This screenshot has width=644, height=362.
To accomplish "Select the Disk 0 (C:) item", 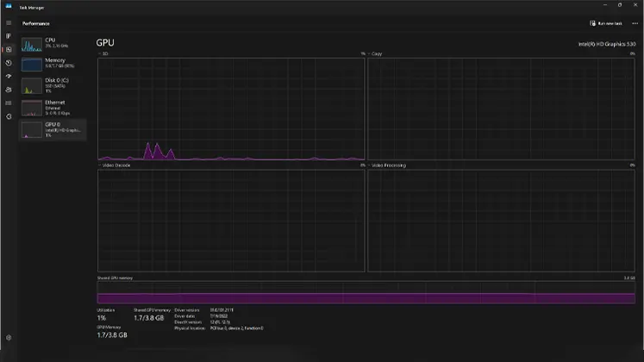I will (x=53, y=85).
